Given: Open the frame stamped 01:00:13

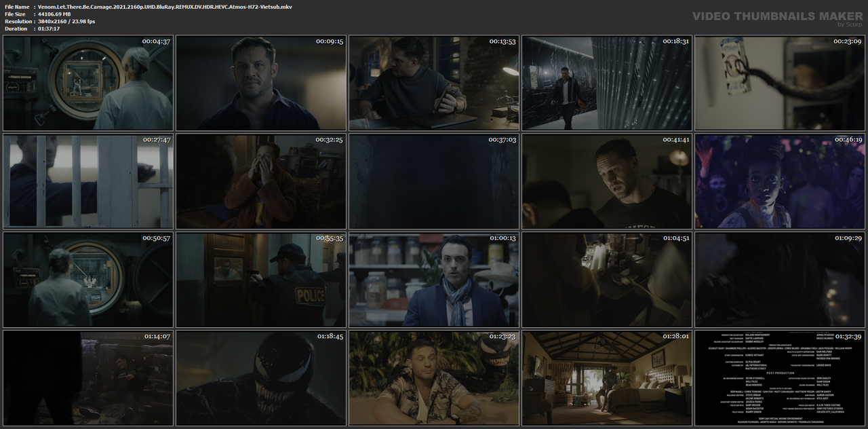Looking at the screenshot, I should point(434,280).
